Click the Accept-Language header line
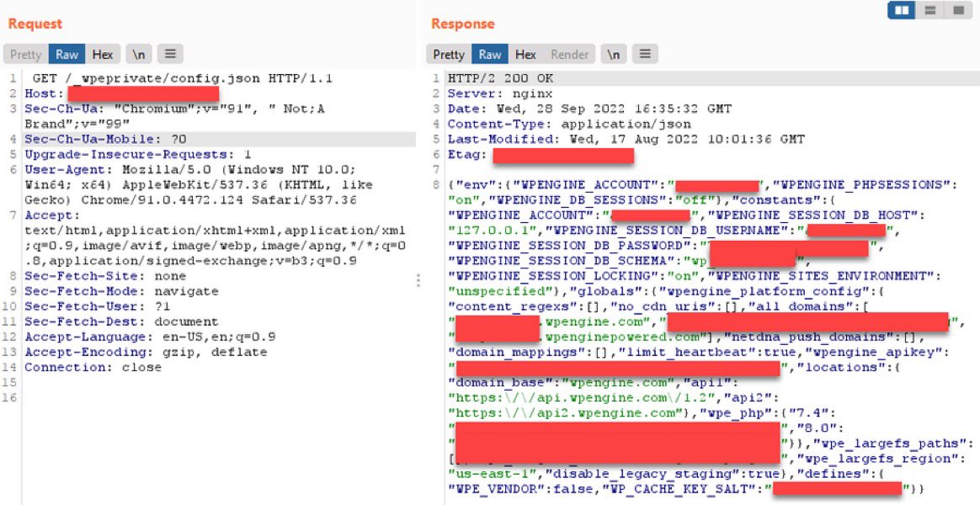 [x=150, y=337]
